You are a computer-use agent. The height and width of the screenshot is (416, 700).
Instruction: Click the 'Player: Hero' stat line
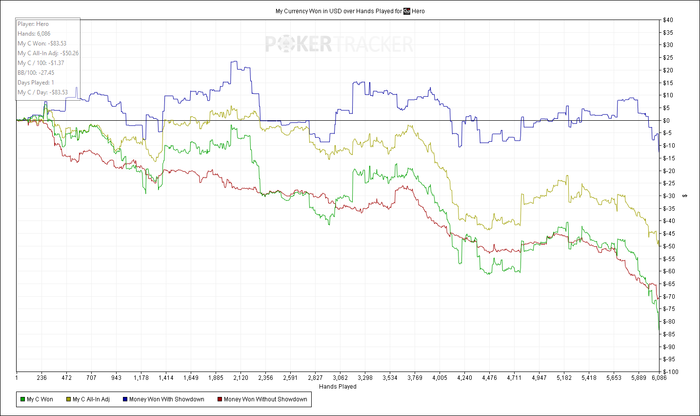tap(33, 24)
